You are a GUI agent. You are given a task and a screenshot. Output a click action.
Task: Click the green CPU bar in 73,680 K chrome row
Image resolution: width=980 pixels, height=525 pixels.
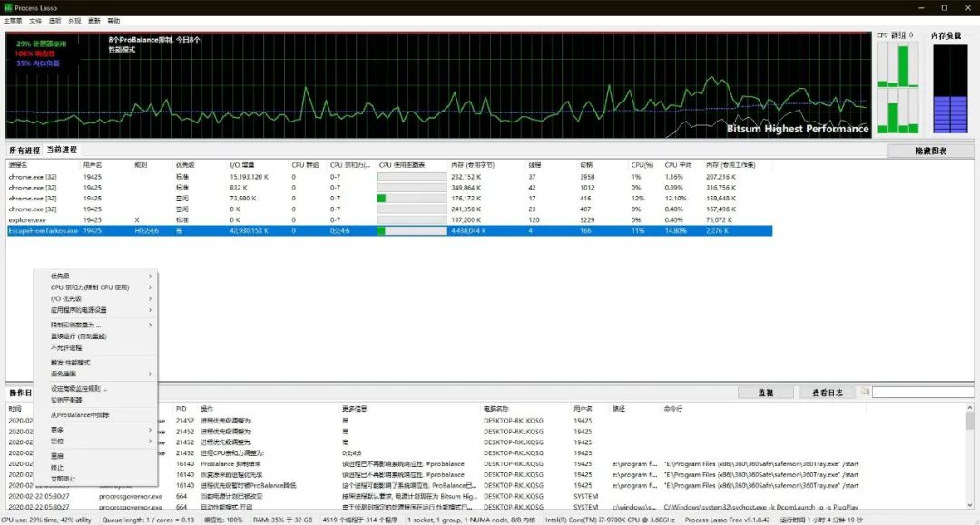[x=381, y=198]
